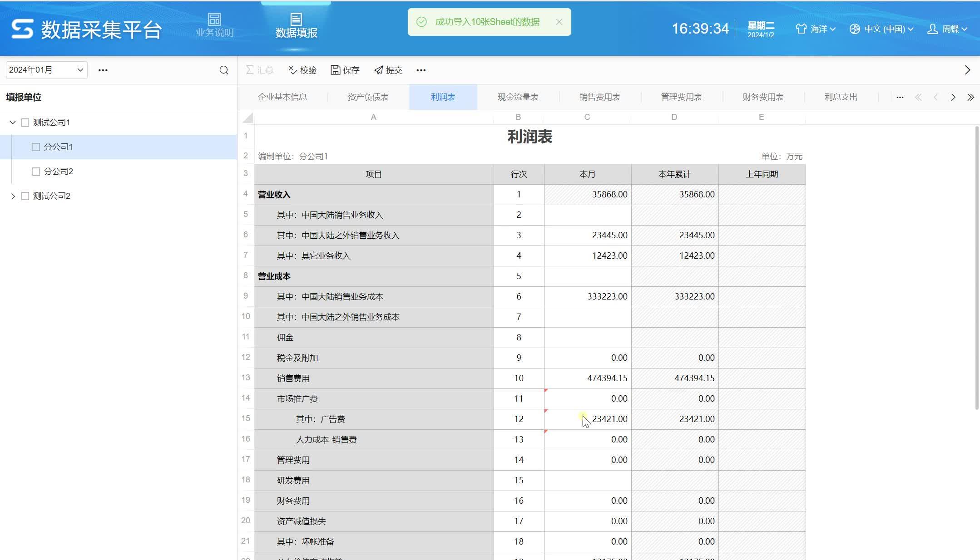This screenshot has height=560, width=980.
Task: Jump to first sheet tab
Action: tap(918, 97)
